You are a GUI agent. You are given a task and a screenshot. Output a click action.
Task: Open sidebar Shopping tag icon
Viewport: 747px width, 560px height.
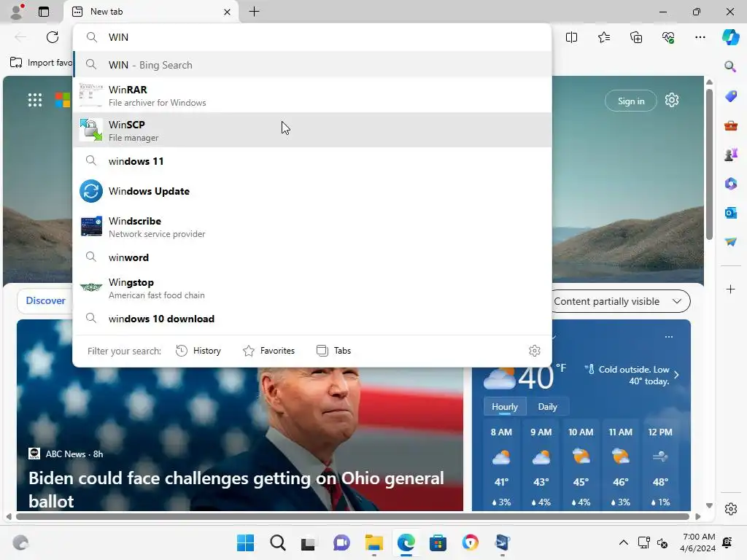click(730, 96)
